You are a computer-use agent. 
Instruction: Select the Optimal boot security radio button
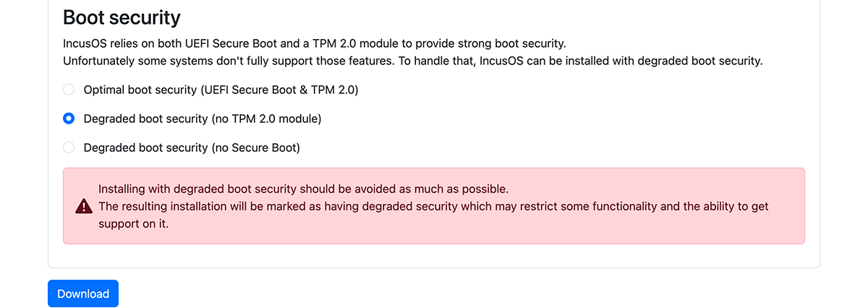pyautogui.click(x=69, y=90)
